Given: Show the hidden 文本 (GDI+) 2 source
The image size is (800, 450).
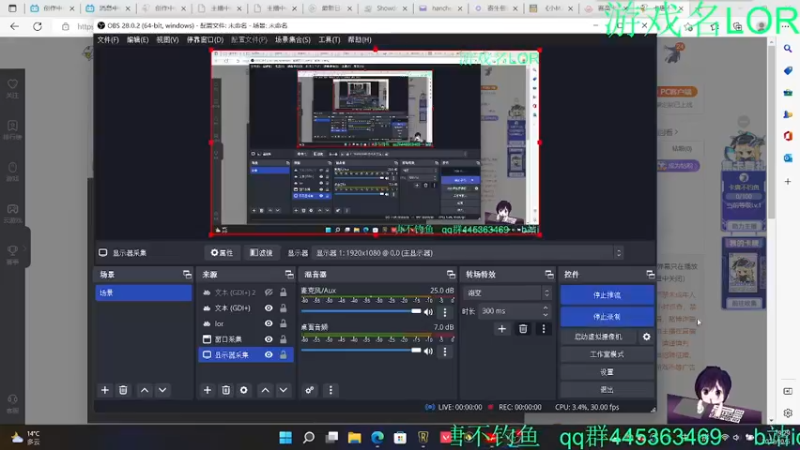Looking at the screenshot, I should click(x=268, y=292).
